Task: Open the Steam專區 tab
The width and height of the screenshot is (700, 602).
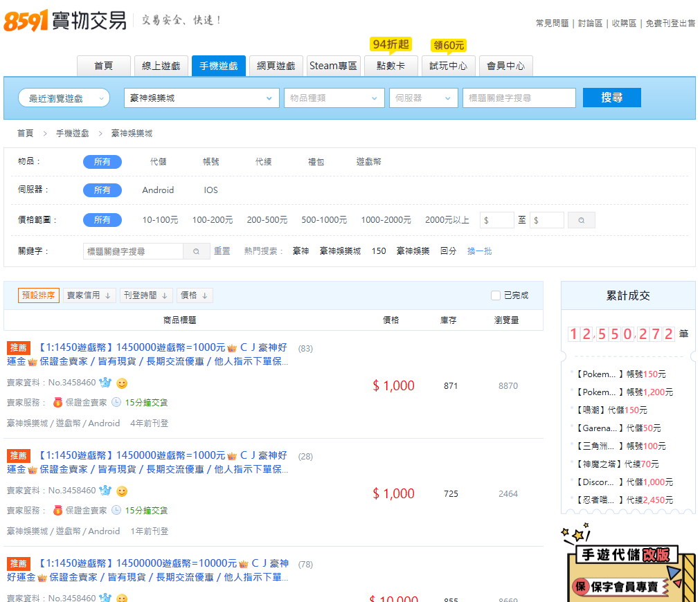Action: (334, 66)
